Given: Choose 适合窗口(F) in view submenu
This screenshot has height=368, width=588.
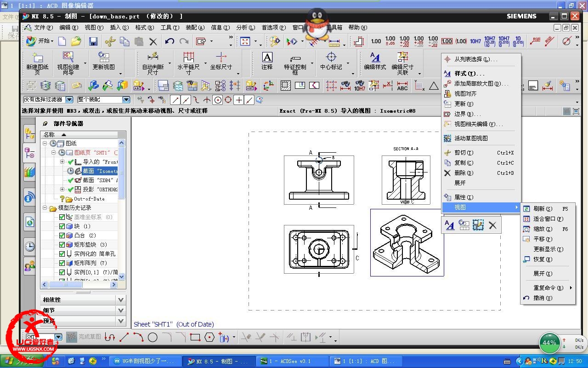Looking at the screenshot, I should point(548,219).
